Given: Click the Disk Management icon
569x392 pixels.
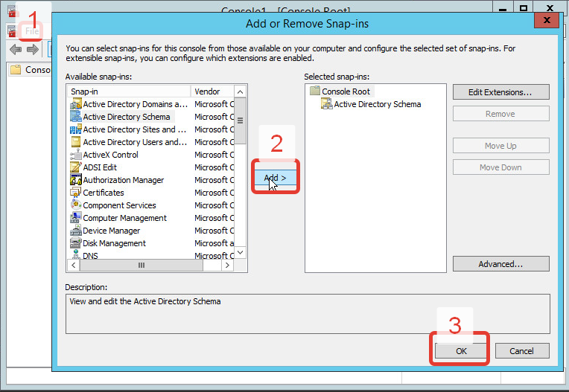Looking at the screenshot, I should [x=76, y=243].
